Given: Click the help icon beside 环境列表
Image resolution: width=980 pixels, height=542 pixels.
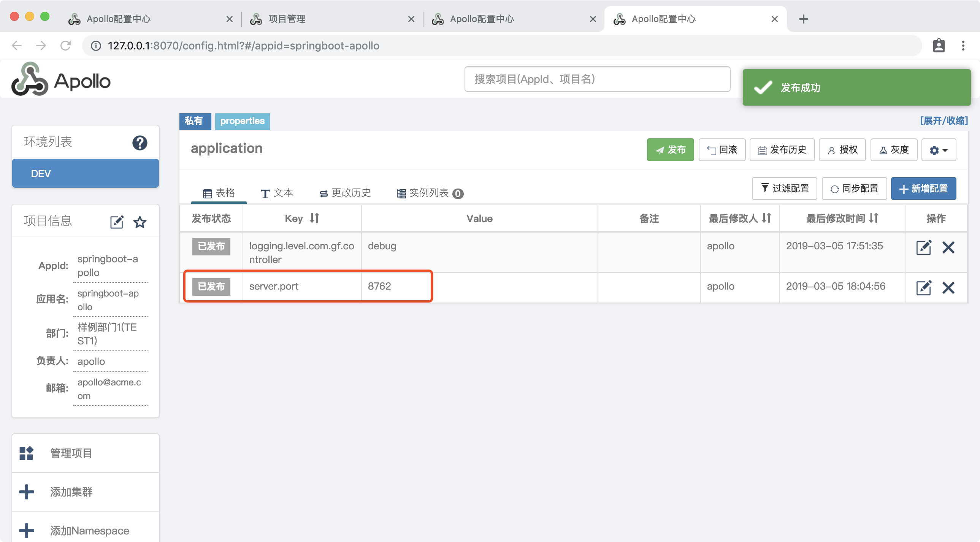Looking at the screenshot, I should (140, 143).
